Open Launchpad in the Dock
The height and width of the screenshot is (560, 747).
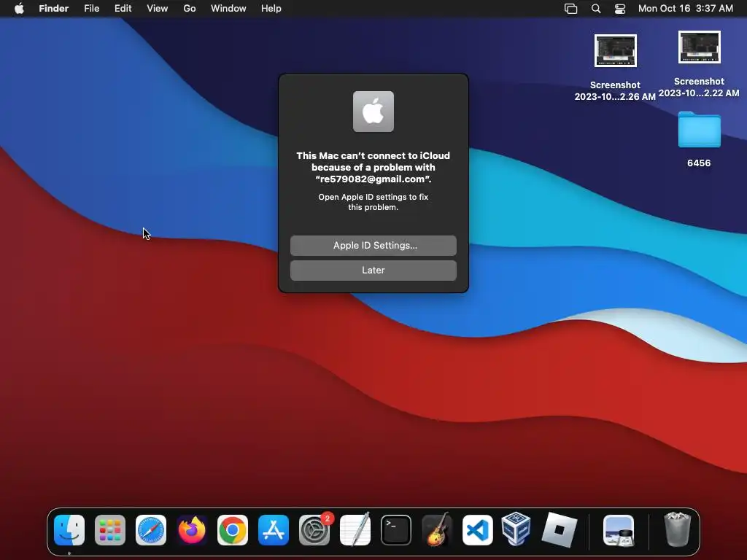[110, 530]
